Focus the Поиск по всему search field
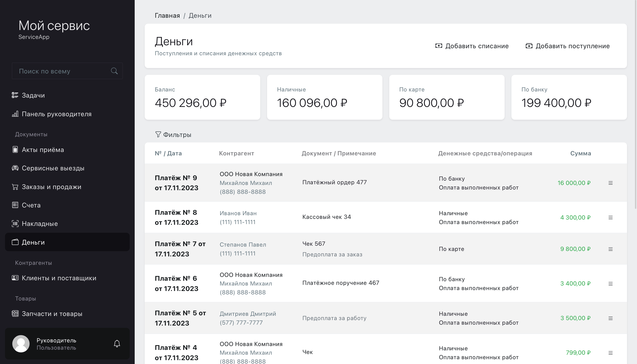637x364 pixels. tap(67, 71)
